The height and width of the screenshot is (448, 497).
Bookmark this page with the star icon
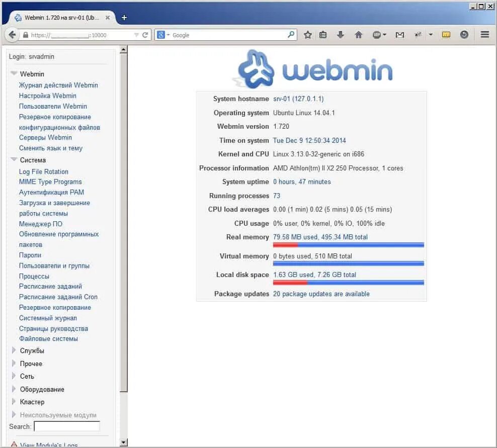pos(307,35)
